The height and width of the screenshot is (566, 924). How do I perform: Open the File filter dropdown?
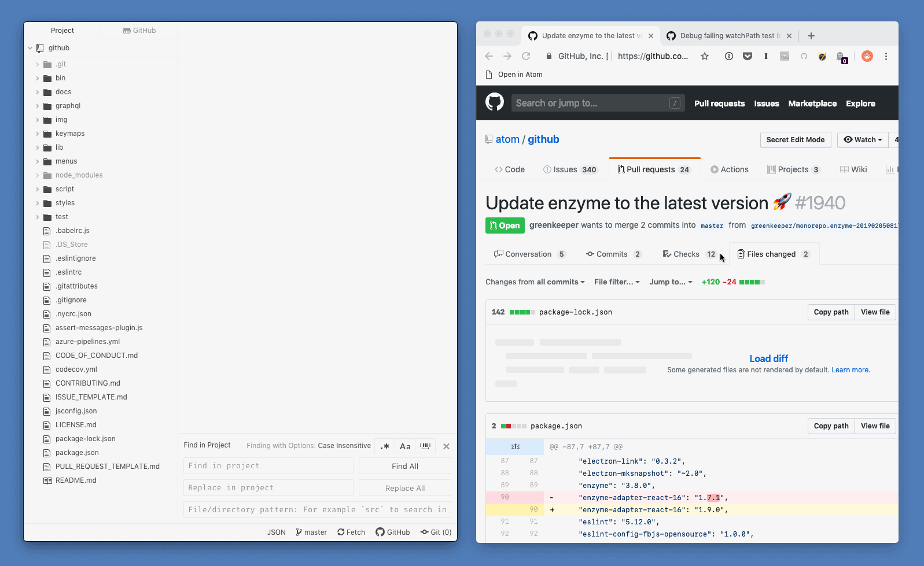[617, 282]
